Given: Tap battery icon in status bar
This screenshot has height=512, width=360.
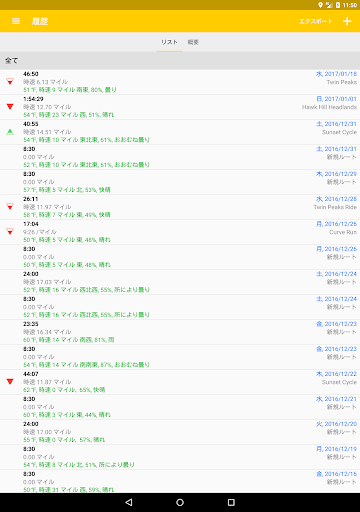Looking at the screenshot, I should coord(338,5).
